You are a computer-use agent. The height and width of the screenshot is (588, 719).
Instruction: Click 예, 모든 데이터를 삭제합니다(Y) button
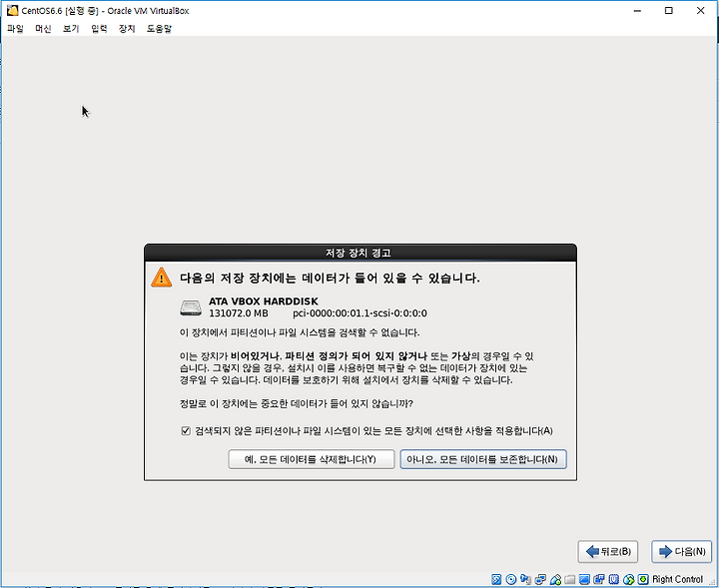tap(311, 459)
